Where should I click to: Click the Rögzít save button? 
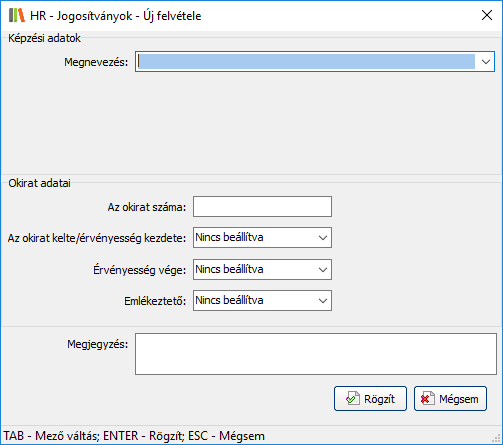coord(370,398)
